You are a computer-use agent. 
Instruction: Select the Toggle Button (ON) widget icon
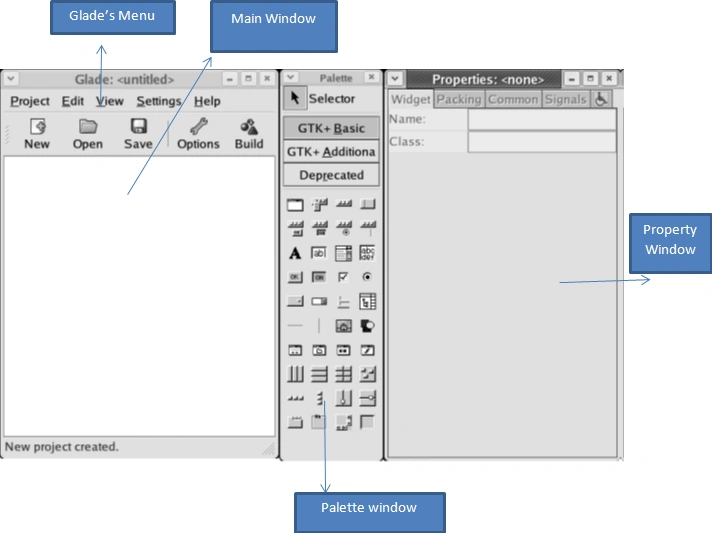coord(319,277)
